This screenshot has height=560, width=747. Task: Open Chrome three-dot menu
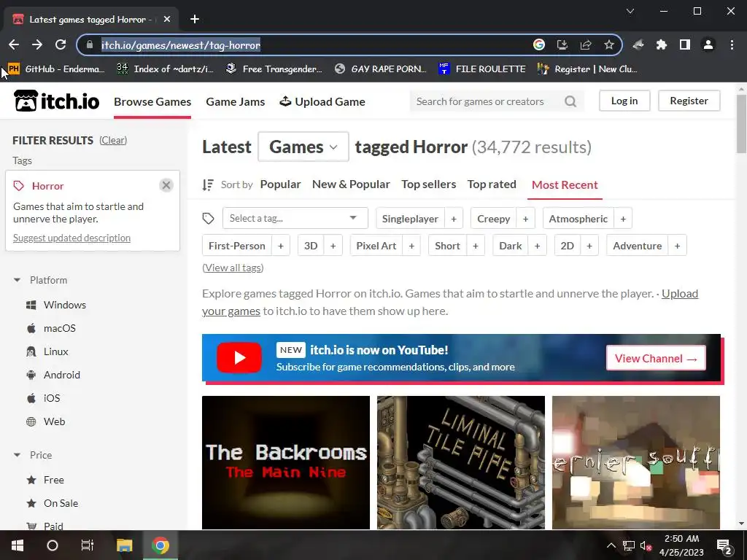tap(732, 44)
